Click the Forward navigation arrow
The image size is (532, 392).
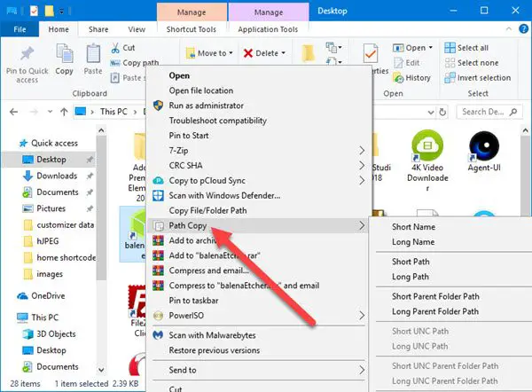[34, 112]
